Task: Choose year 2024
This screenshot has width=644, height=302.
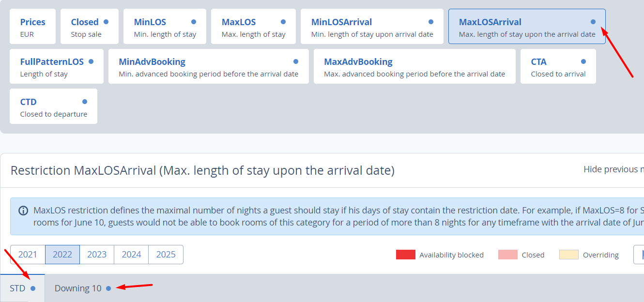Action: tap(131, 255)
